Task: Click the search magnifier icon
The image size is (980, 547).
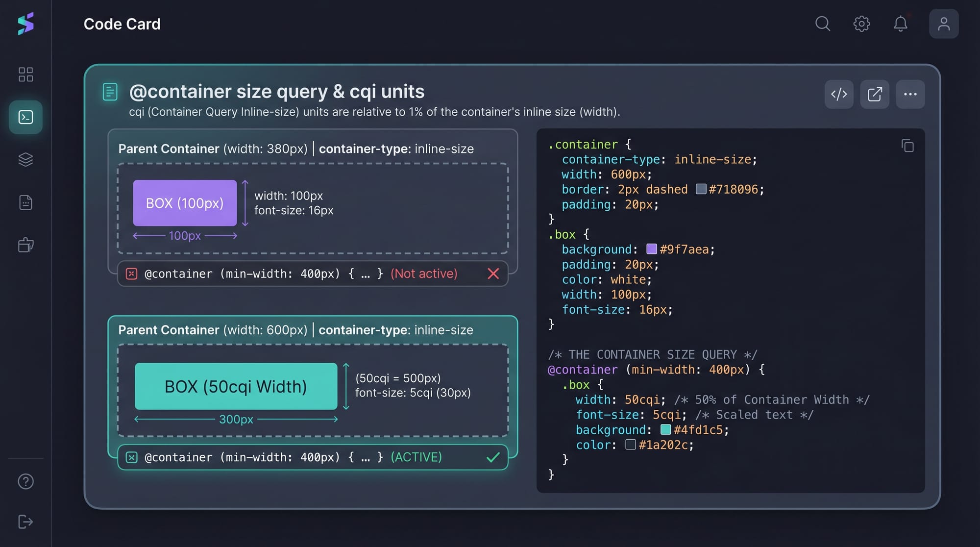Action: coord(823,24)
